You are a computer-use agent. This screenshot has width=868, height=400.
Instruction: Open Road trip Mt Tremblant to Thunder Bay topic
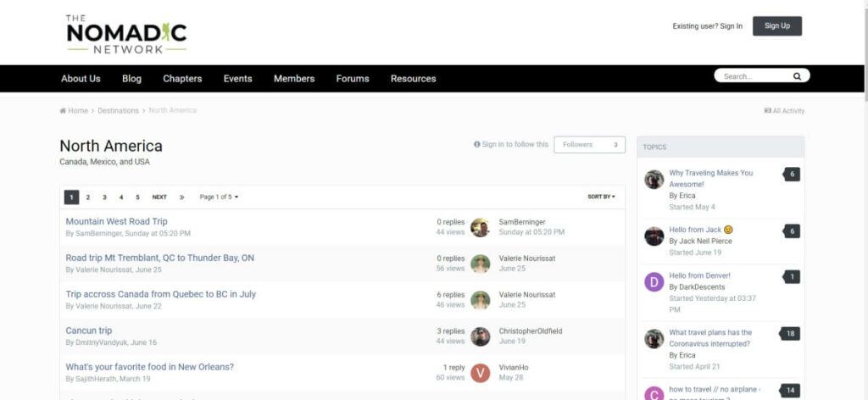point(160,258)
